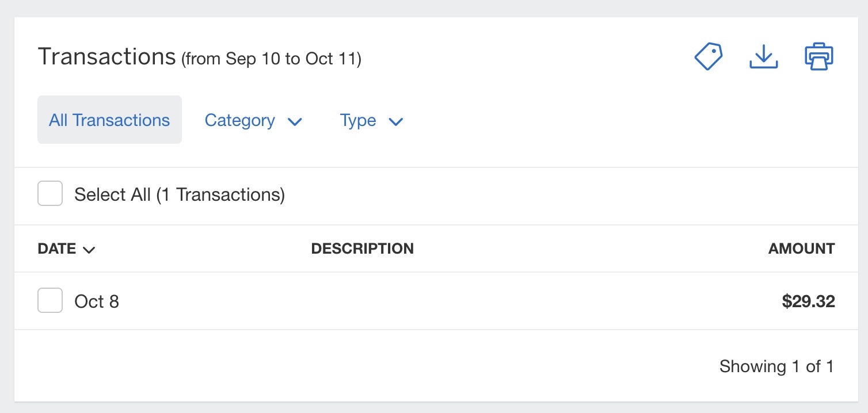The width and height of the screenshot is (868, 413).
Task: Click the DESCRIPTION column header
Action: [362, 248]
